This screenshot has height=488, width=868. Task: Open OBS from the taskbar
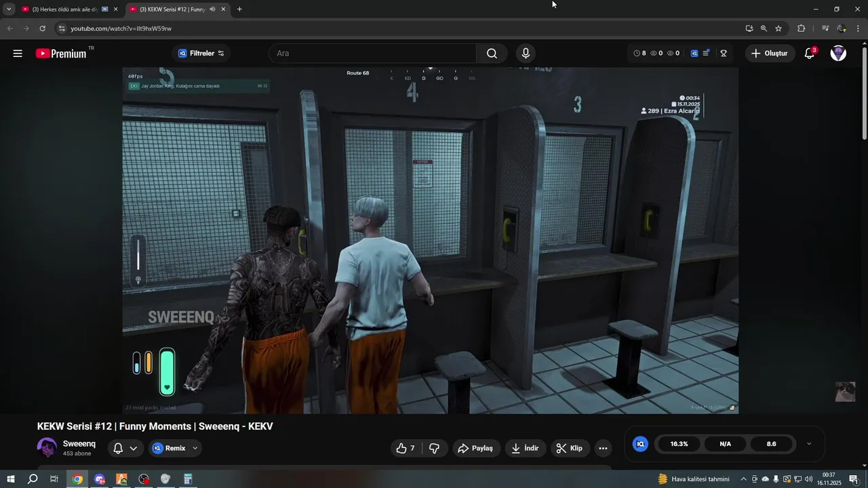tap(144, 479)
